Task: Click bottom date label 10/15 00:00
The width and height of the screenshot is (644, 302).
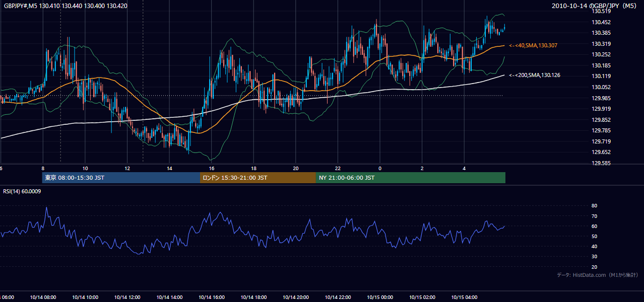Action: (380, 297)
